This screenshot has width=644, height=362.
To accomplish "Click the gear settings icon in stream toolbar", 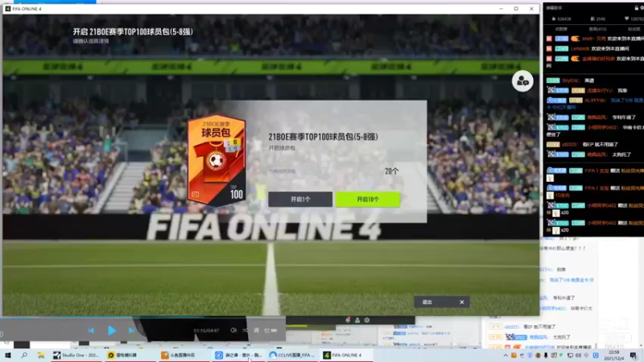I will tap(367, 320).
